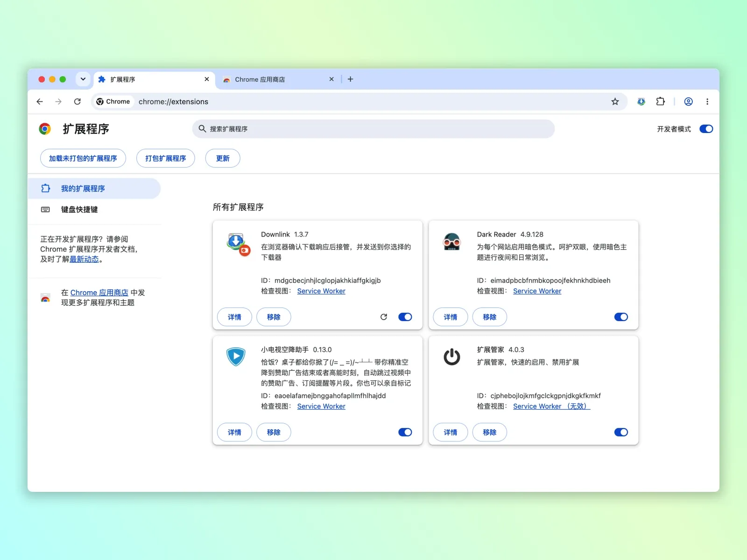747x560 pixels.
Task: Focus the 搜索扩展程序 search field
Action: pyautogui.click(x=373, y=129)
